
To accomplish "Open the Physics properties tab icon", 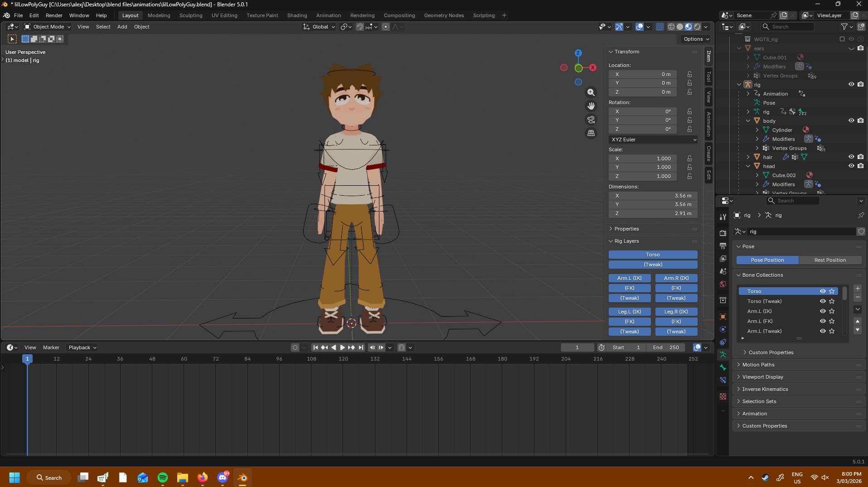I will [x=723, y=329].
